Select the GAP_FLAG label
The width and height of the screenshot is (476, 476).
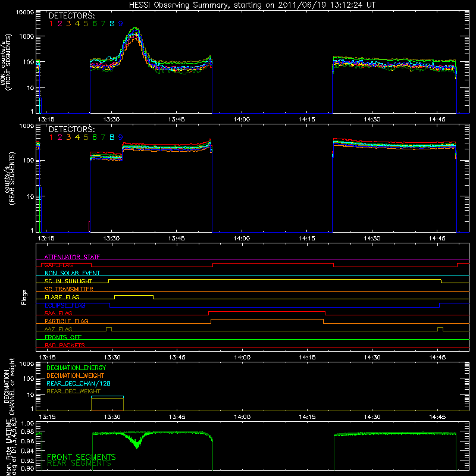tap(58, 265)
